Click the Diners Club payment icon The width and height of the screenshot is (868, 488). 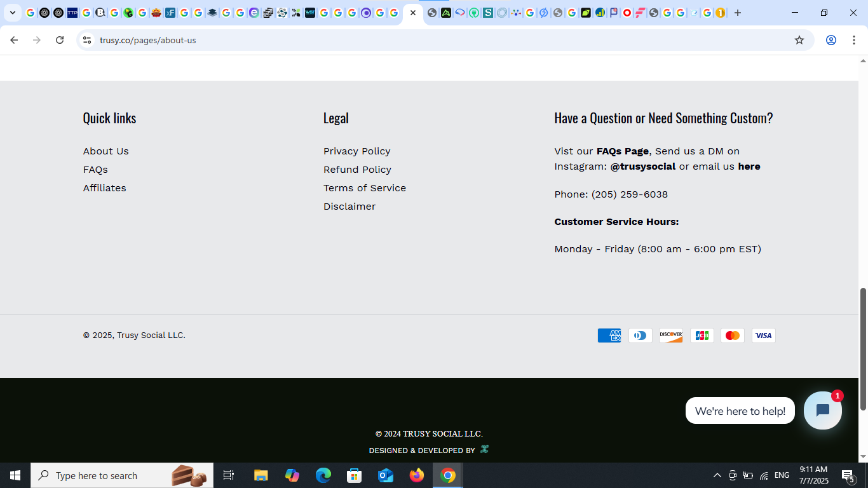640,335
